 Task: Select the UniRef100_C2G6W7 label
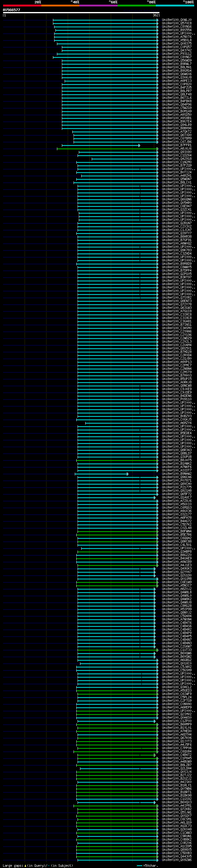pyautogui.click(x=177, y=647)
